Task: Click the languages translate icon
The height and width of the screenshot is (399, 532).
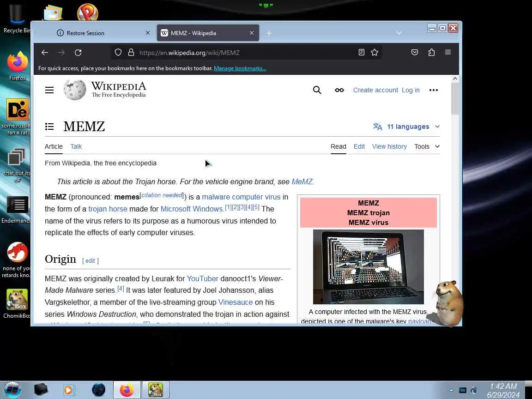Action: (378, 127)
